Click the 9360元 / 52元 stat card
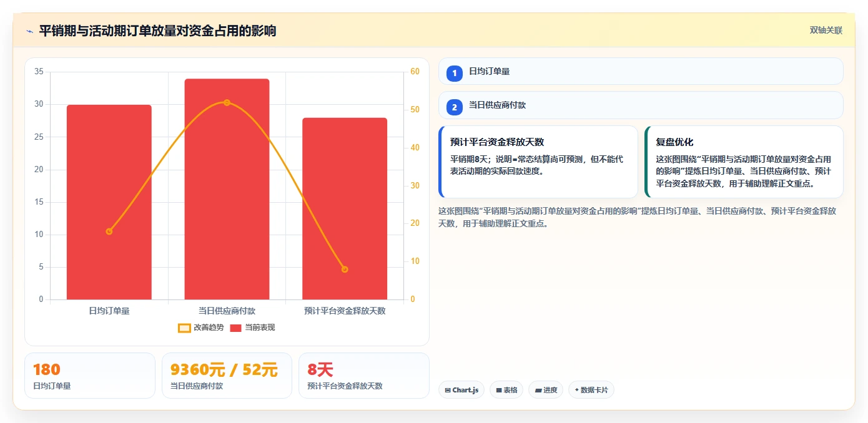Image resolution: width=868 pixels, height=423 pixels. [227, 376]
